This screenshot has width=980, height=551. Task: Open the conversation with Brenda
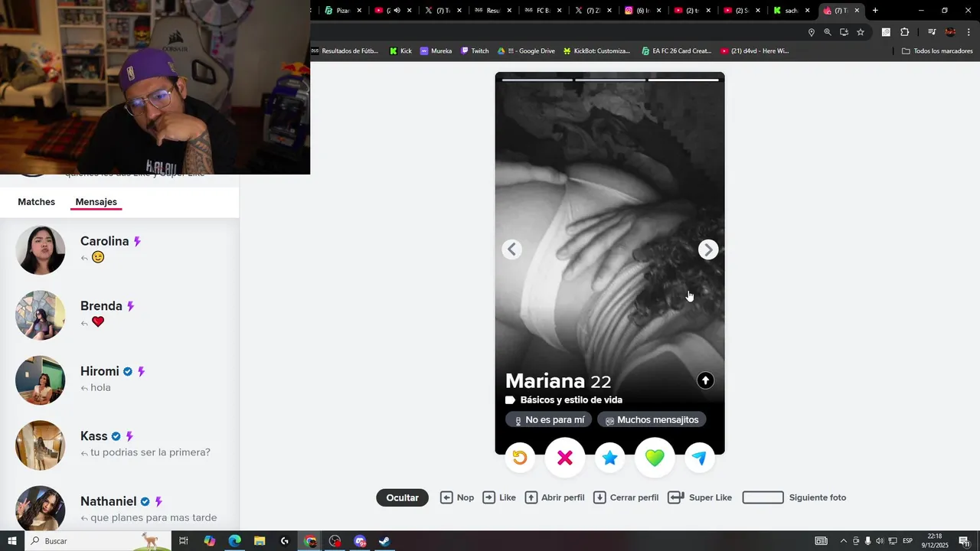tap(119, 315)
